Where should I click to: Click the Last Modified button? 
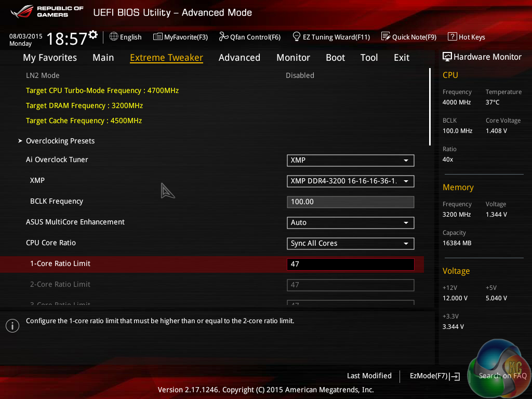click(369, 376)
